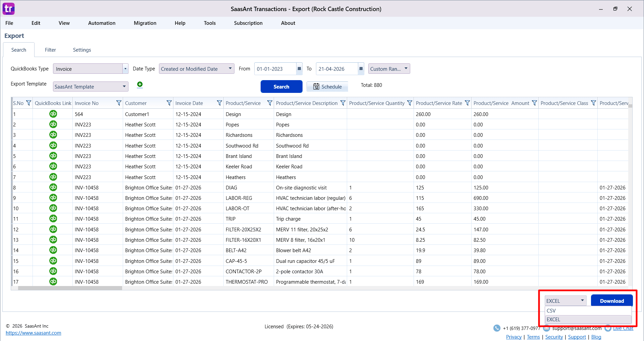Open QuickBooks link icon for row 8 (DIAG)

(53, 187)
